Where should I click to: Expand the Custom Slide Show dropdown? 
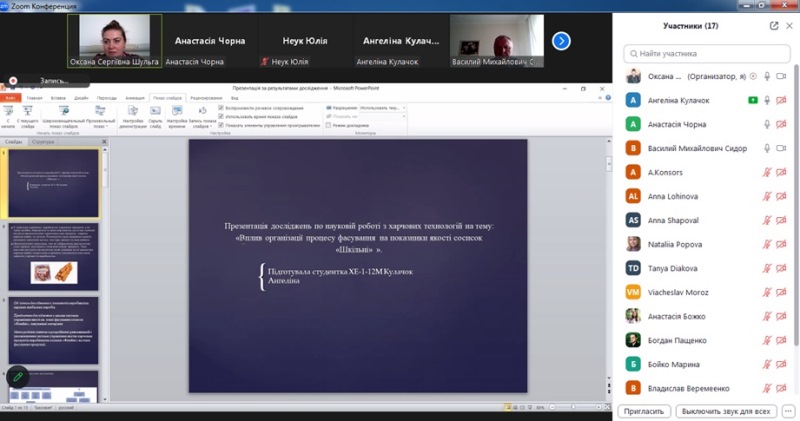tap(100, 128)
